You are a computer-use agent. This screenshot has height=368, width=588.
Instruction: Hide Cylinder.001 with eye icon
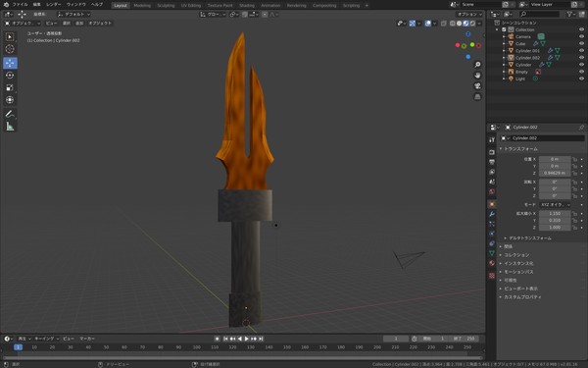pyautogui.click(x=581, y=51)
